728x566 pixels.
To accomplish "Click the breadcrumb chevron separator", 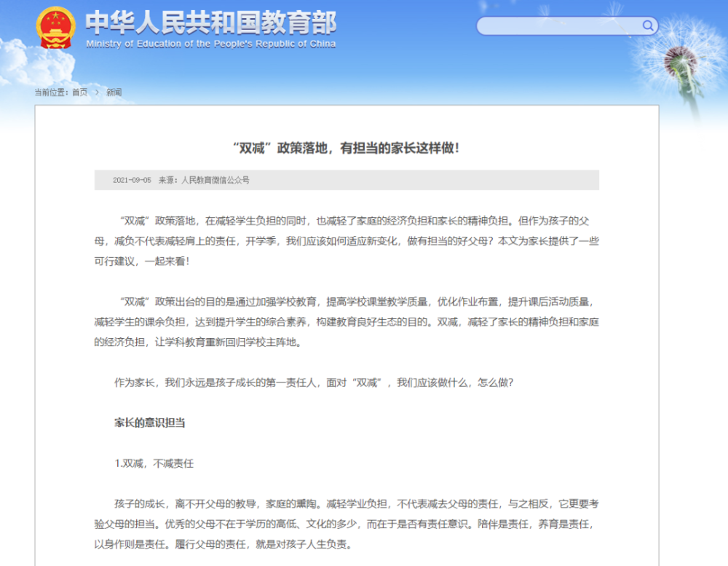I will (97, 92).
